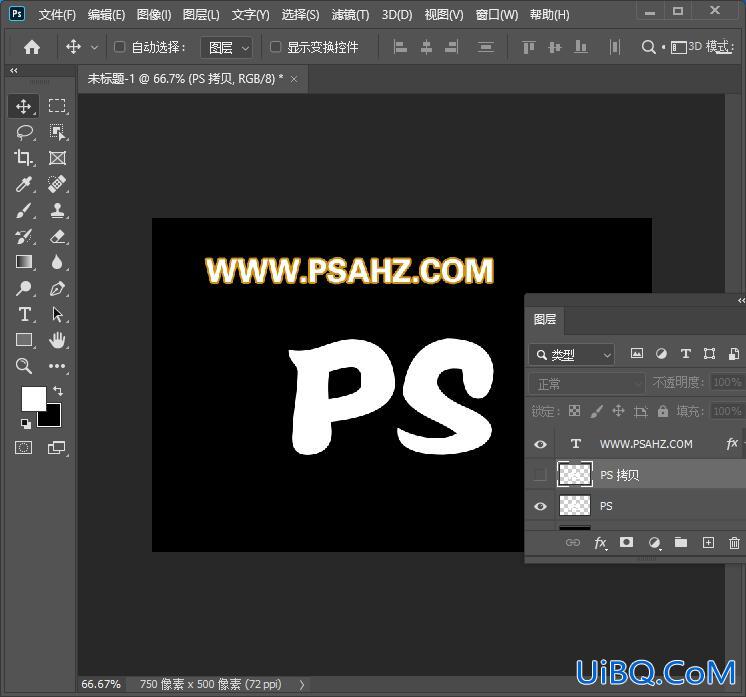Create a new layer
This screenshot has height=697, width=746.
point(708,542)
